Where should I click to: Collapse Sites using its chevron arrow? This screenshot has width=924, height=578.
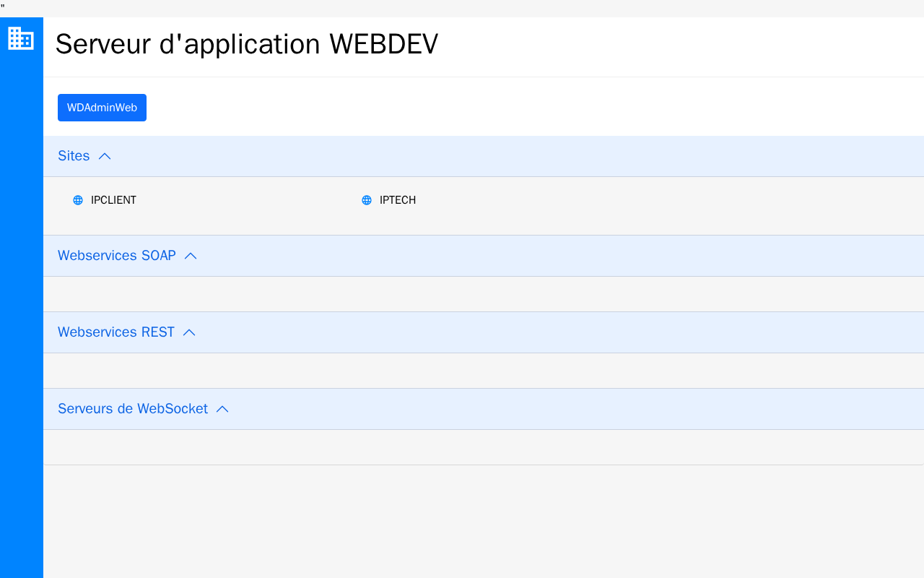[x=105, y=156]
